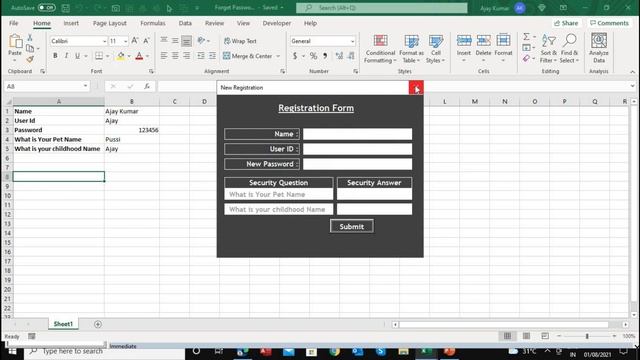Switch to Page Layout view in status bar
The height and width of the screenshot is (360, 640).
[526, 336]
